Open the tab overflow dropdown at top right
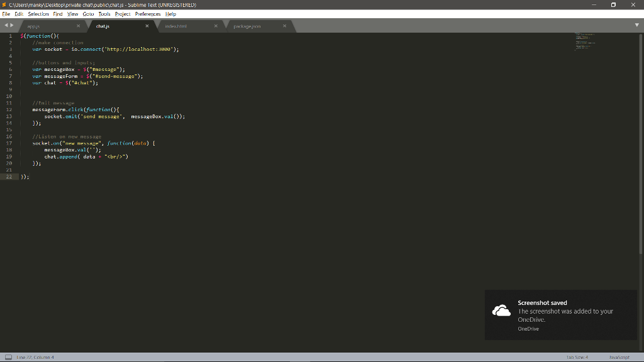 click(x=636, y=26)
